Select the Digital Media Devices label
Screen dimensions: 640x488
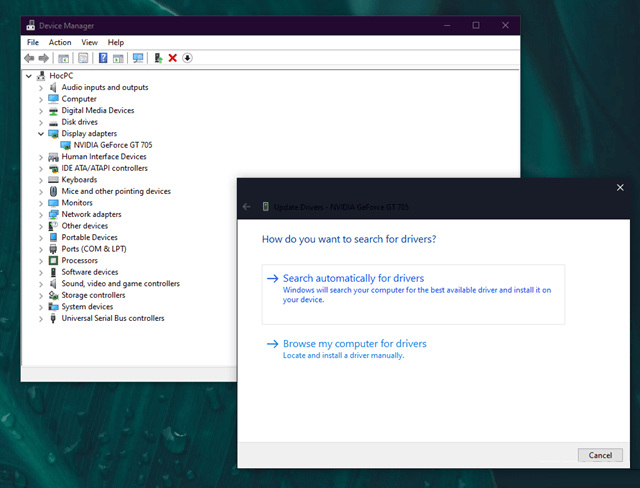coord(98,111)
